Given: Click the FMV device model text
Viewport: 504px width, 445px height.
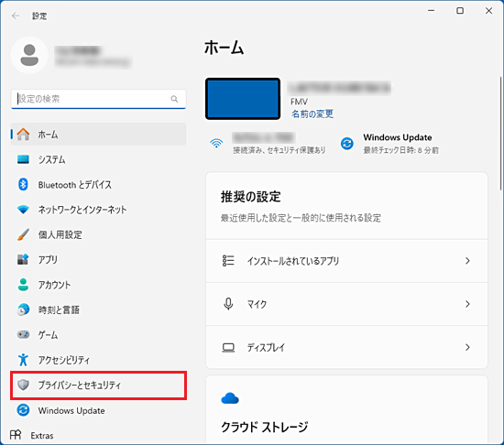Looking at the screenshot, I should pyautogui.click(x=299, y=102).
